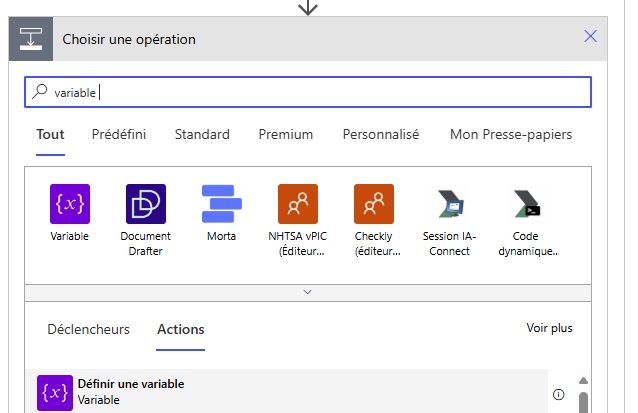This screenshot has width=638, height=413.
Task: Select the Variable connector icon
Action: [x=70, y=204]
